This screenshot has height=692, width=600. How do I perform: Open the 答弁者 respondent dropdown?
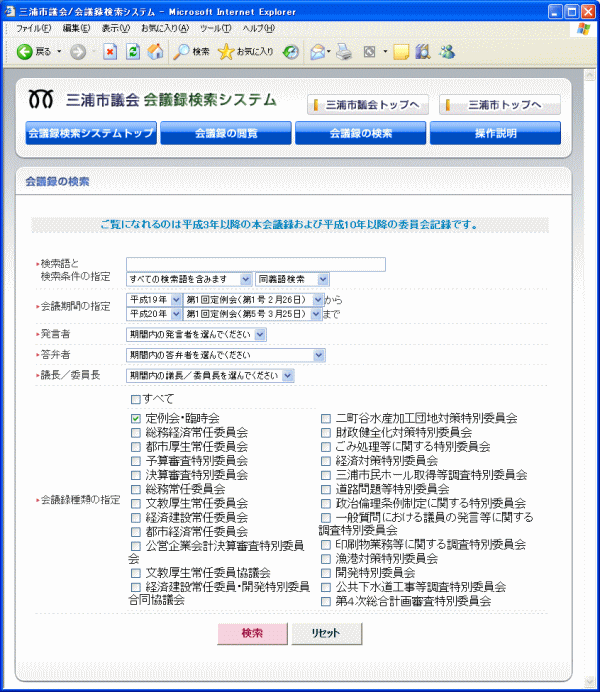coord(226,355)
